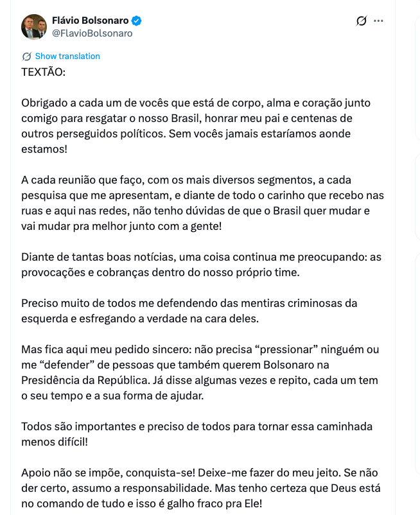Click the blue verified badge
Screen dimensions: 420x515
[137, 21]
